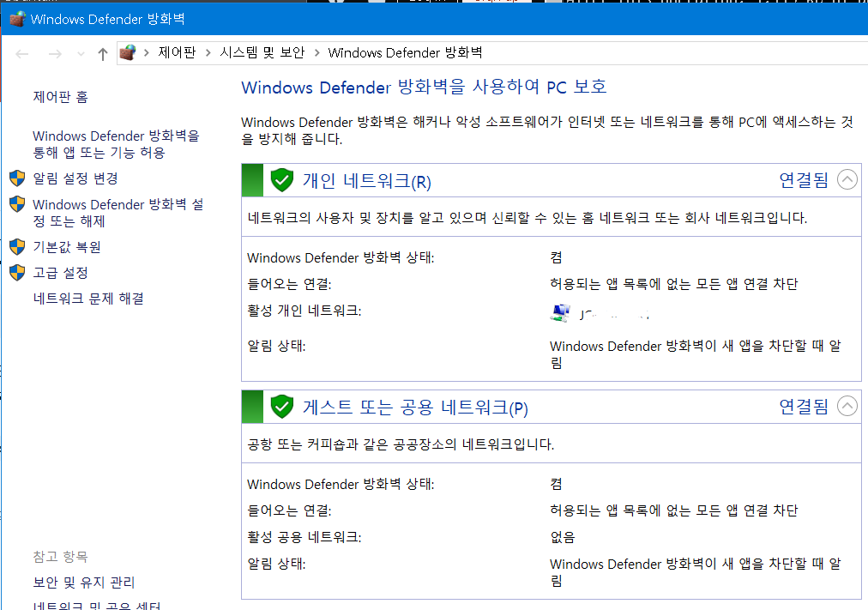Open the recent locations dropdown arrow
The height and width of the screenshot is (610, 868).
pos(81,54)
